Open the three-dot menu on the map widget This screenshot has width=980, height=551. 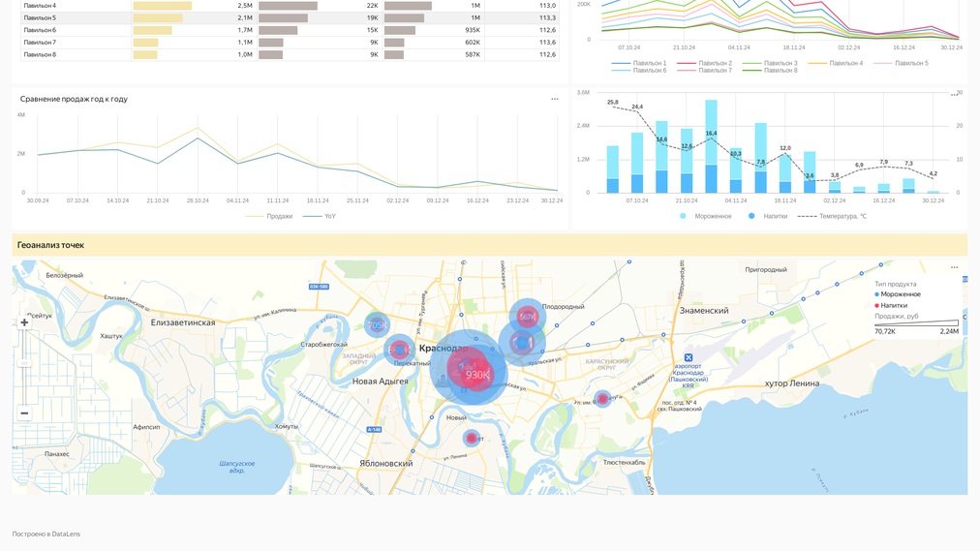click(x=954, y=267)
